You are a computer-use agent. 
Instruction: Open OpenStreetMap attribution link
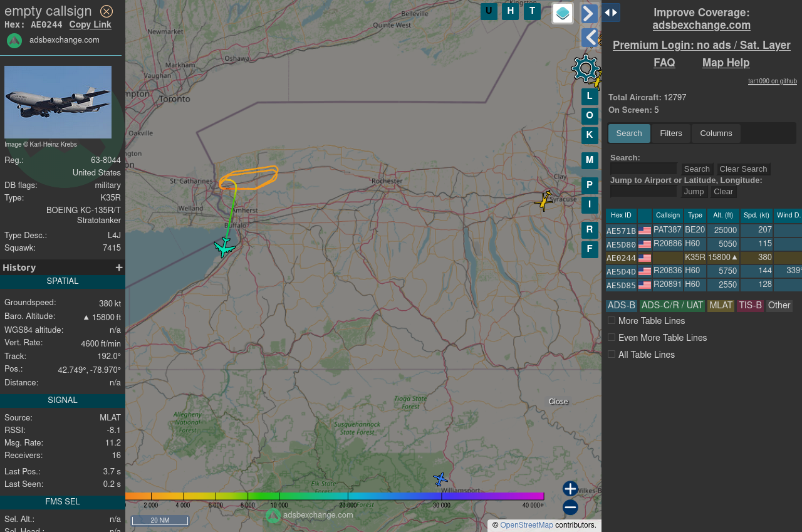526,525
